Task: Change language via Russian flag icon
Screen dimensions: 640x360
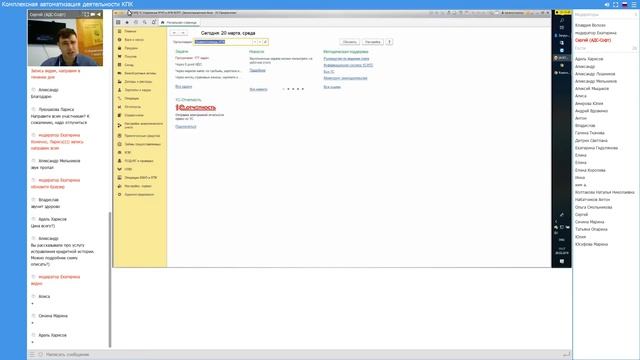Action: click(624, 4)
